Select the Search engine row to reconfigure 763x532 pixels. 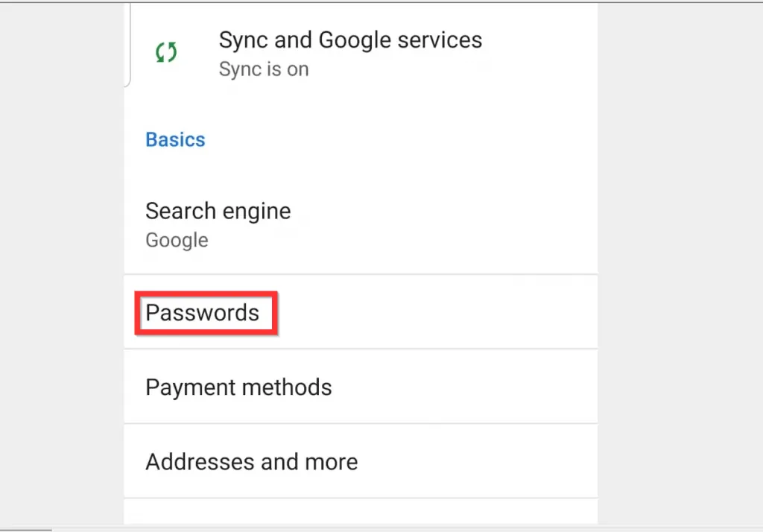218,211
